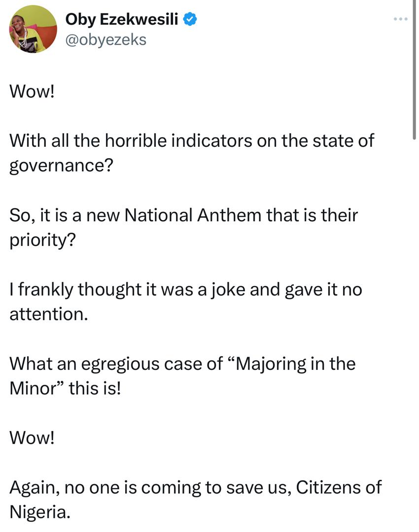Click the vertical scrollbar thumb
The height and width of the screenshot is (532, 419).
click(413, 69)
